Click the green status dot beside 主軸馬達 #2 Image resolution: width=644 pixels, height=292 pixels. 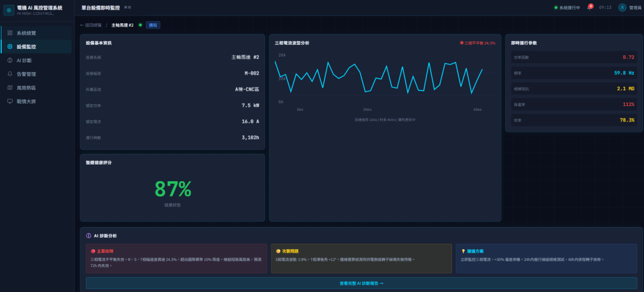(x=141, y=25)
